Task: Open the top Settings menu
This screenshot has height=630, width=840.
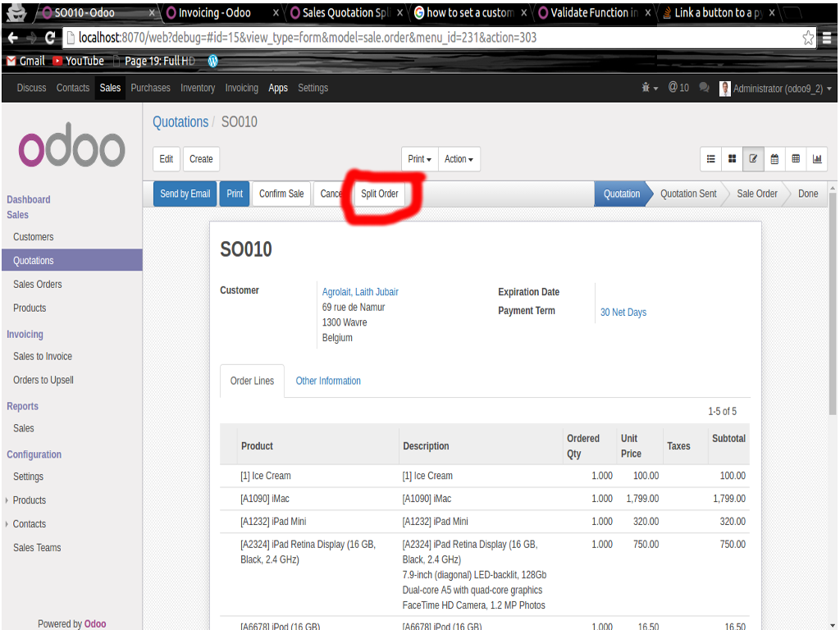Action: click(313, 88)
